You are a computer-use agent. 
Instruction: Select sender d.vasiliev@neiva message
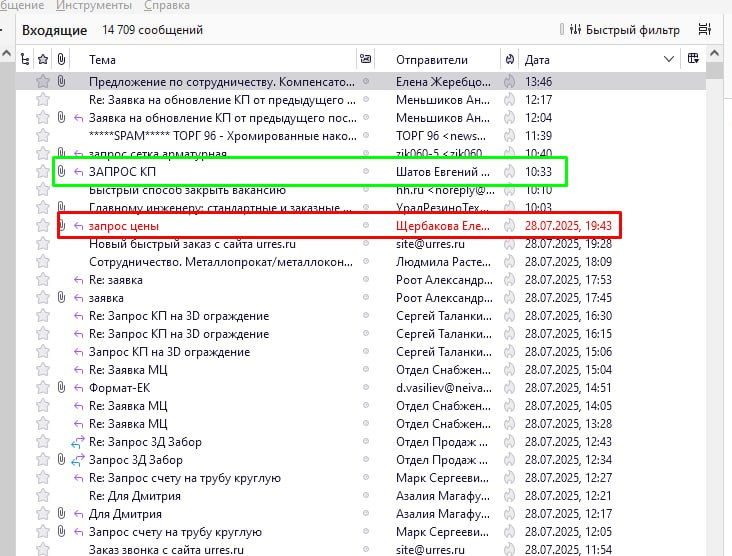443,388
